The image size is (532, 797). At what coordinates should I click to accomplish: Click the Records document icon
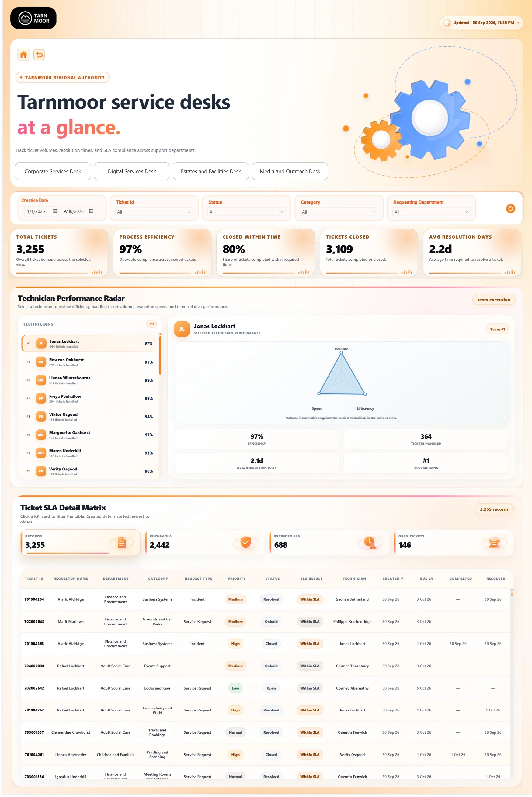tap(121, 543)
